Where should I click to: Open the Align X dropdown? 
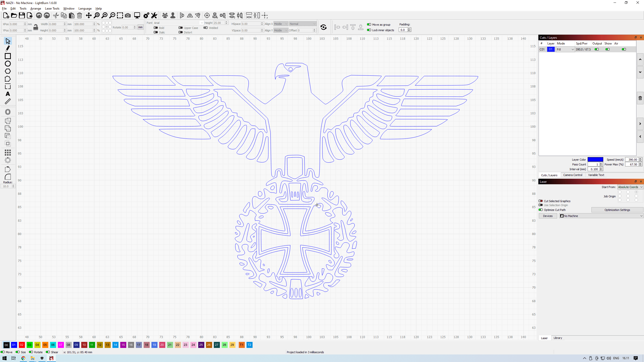280,24
